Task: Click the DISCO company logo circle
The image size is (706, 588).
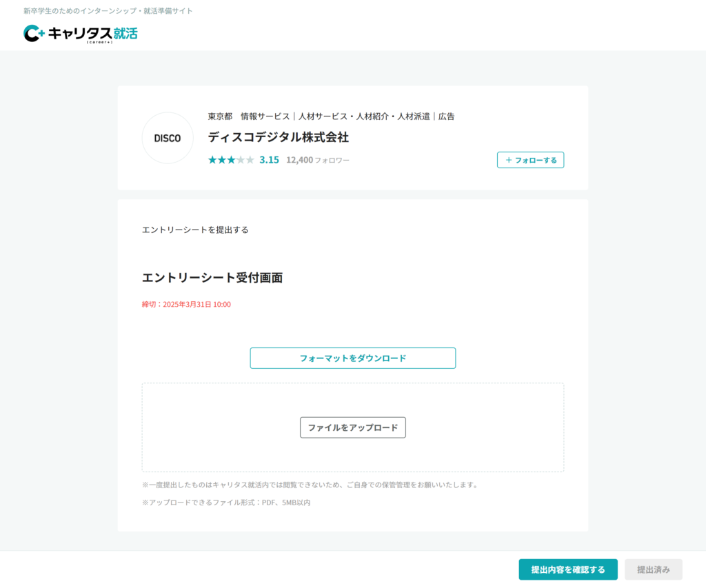Action: 168,138
